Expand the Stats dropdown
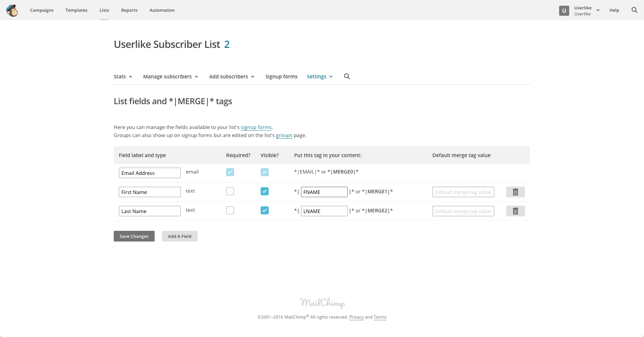The width and height of the screenshot is (644, 337). point(123,77)
